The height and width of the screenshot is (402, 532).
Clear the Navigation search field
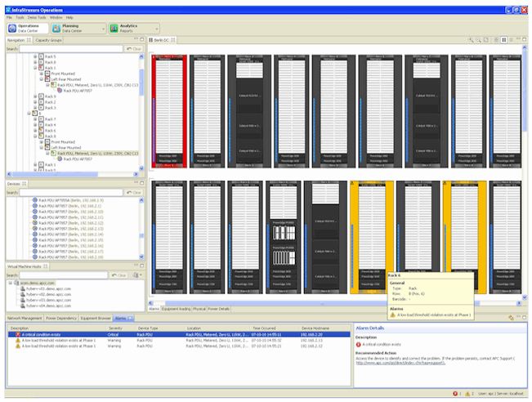coord(134,49)
